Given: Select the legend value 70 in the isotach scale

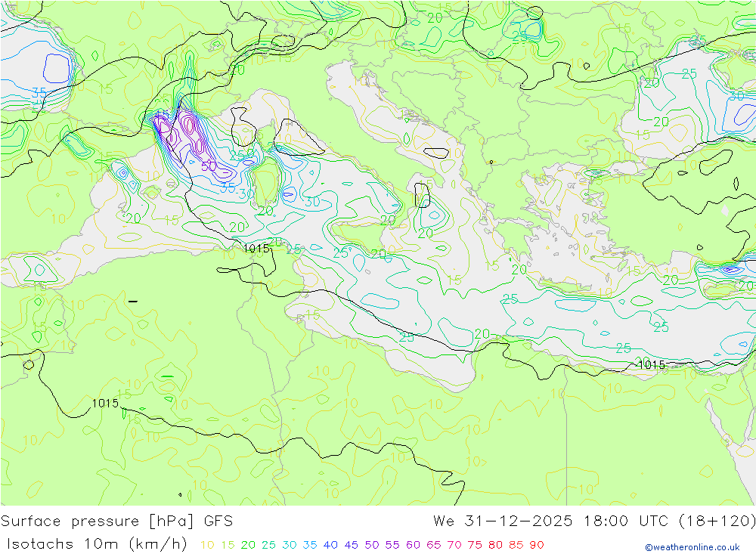Looking at the screenshot, I should point(454,545).
